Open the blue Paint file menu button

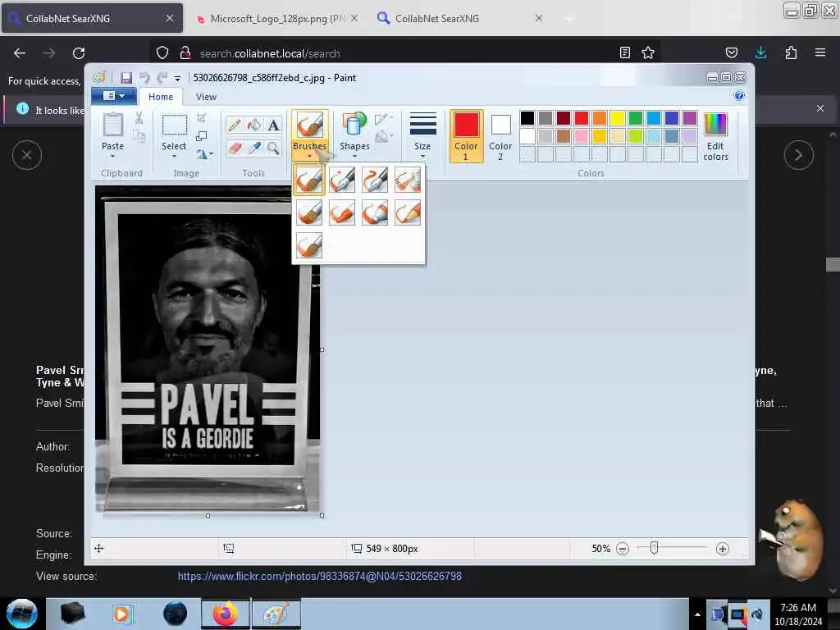pyautogui.click(x=113, y=97)
